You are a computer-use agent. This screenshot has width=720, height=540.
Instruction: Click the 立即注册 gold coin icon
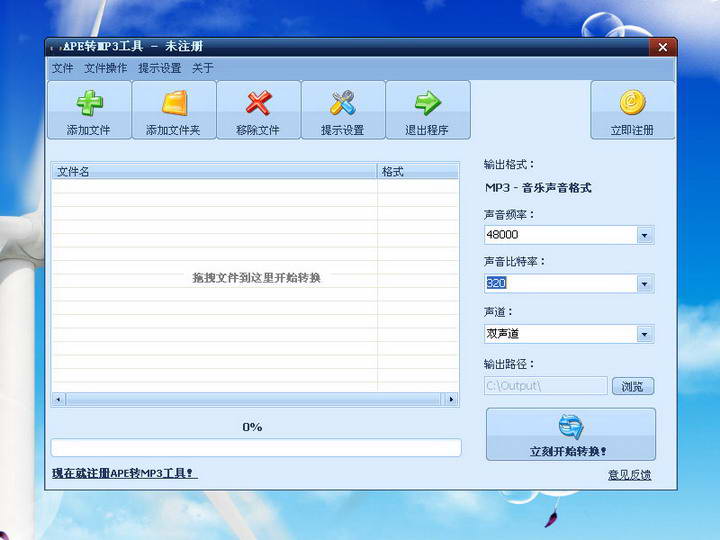tap(632, 103)
